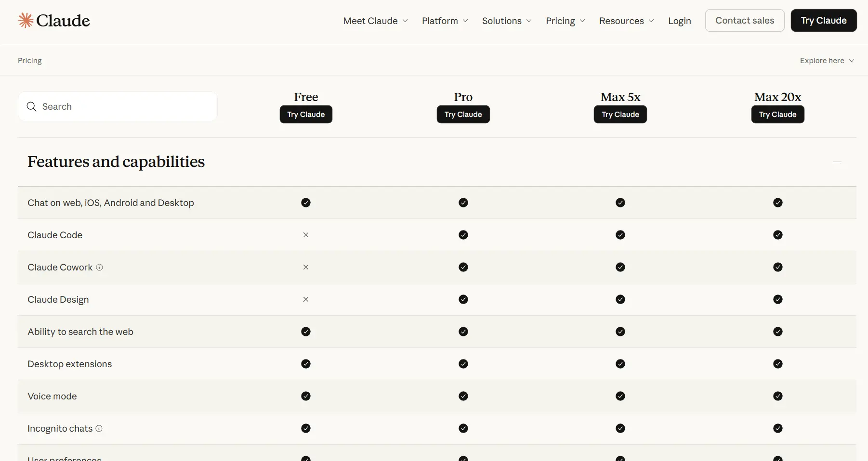
Task: Click the Free checkmark for Ability to search the web
Action: [306, 332]
